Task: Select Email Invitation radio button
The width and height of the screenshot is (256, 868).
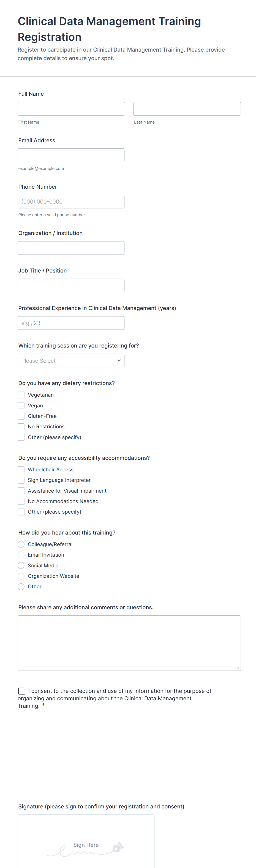Action: pos(21,555)
